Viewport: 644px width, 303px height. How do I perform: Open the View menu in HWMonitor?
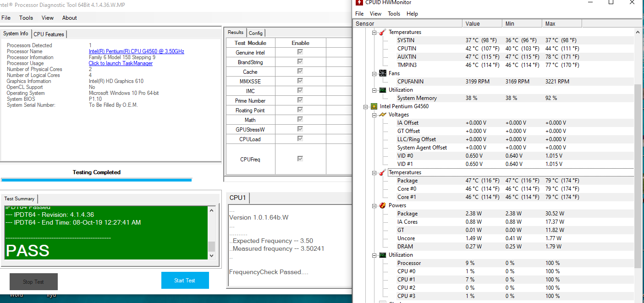[x=375, y=14]
